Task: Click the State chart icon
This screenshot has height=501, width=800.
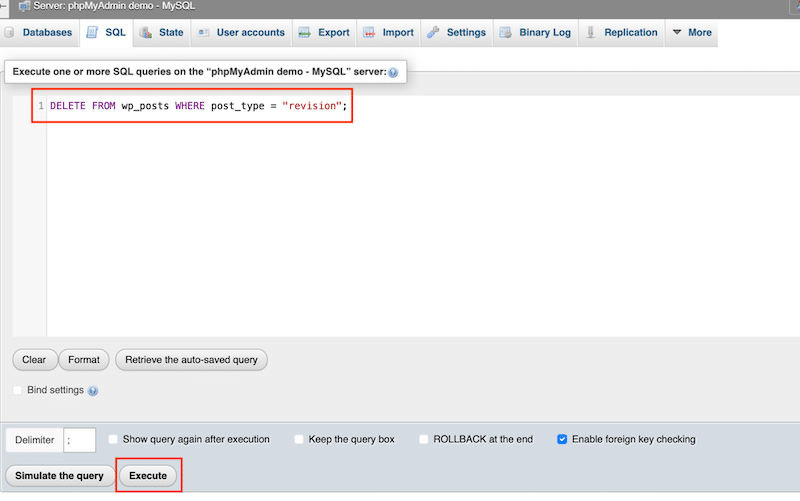Action: 146,33
